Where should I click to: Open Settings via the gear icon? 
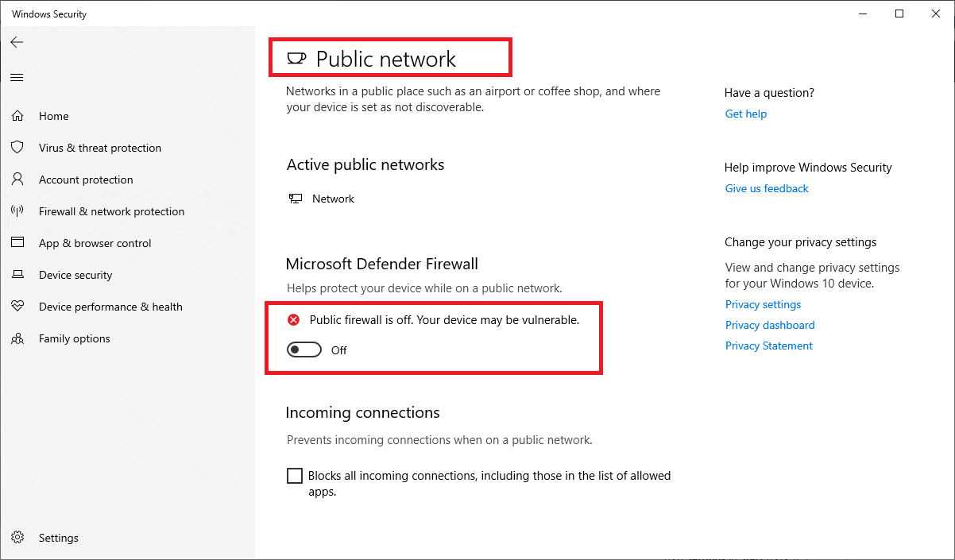click(x=17, y=538)
